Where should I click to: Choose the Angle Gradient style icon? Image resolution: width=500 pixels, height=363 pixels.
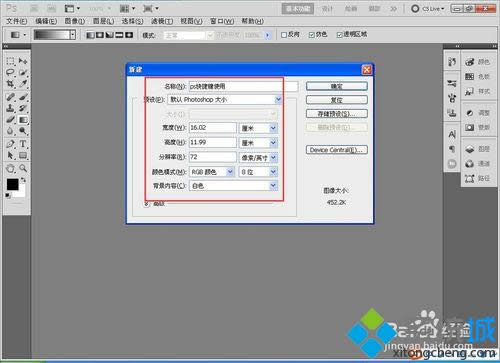(x=109, y=35)
